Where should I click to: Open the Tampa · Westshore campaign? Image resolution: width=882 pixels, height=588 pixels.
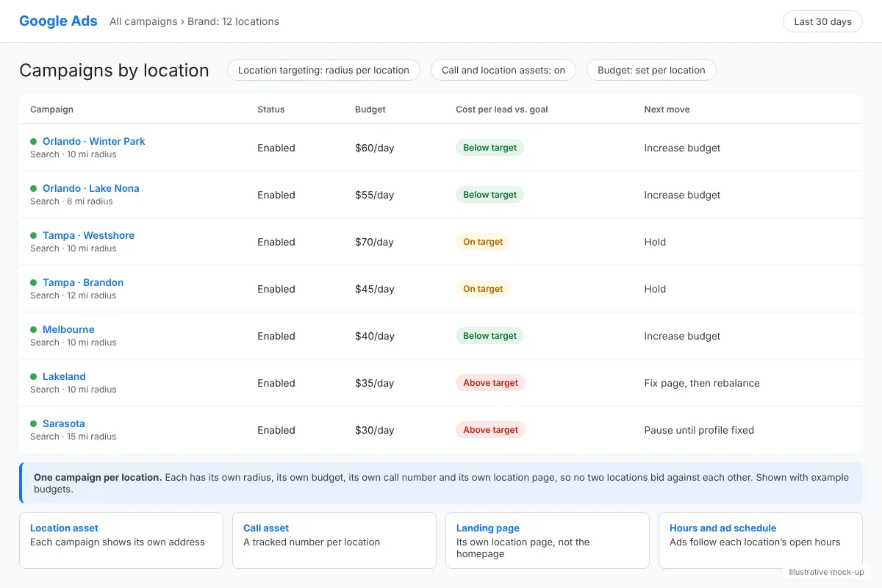(x=89, y=235)
